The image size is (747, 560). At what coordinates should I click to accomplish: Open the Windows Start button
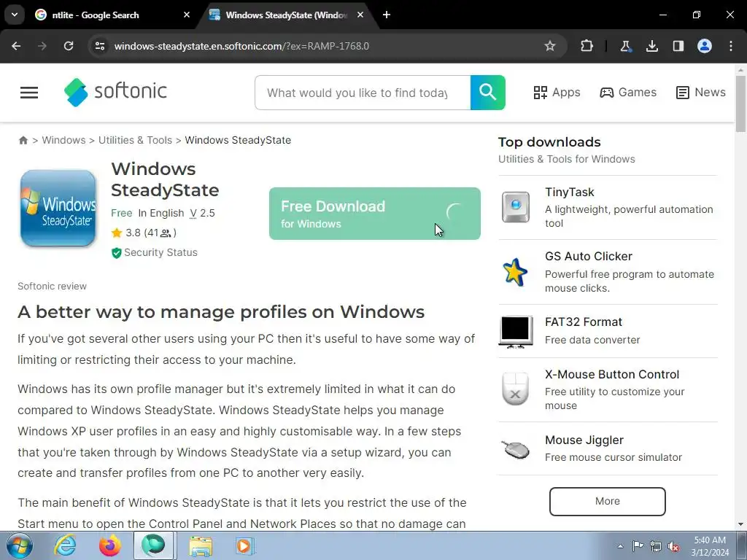pos(20,545)
